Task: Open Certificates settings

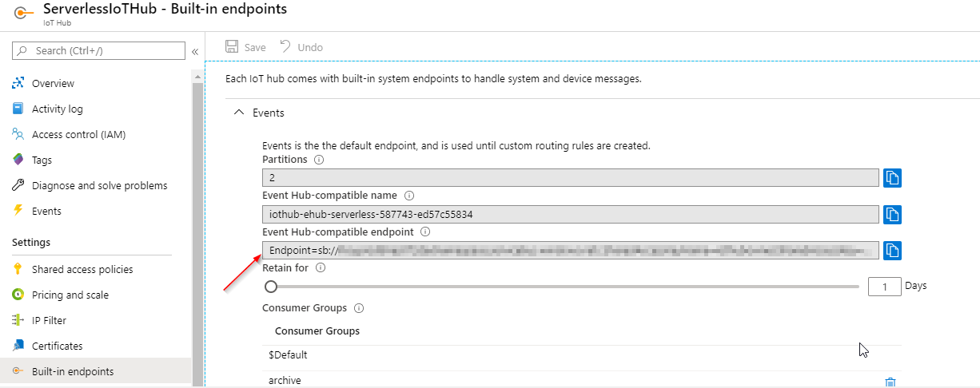Action: [58, 346]
